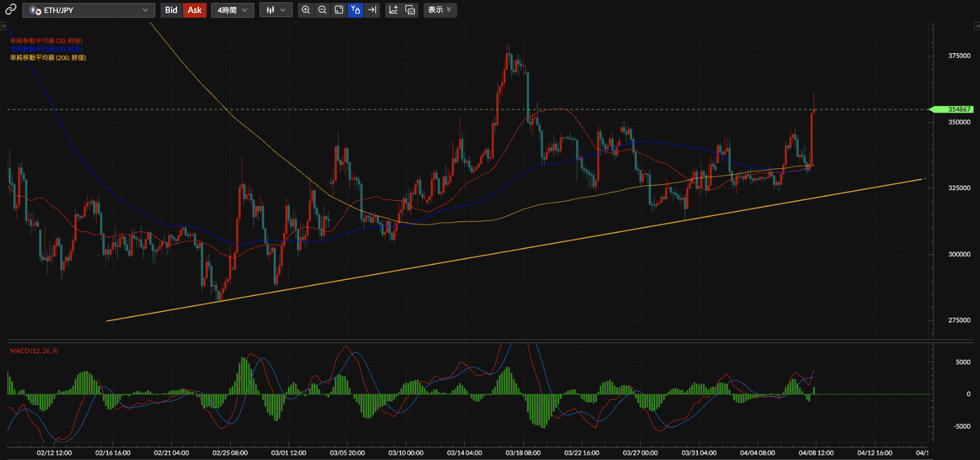Viewport: 980px width, 460px height.
Task: Switch price display to Ask
Action: coord(195,10)
